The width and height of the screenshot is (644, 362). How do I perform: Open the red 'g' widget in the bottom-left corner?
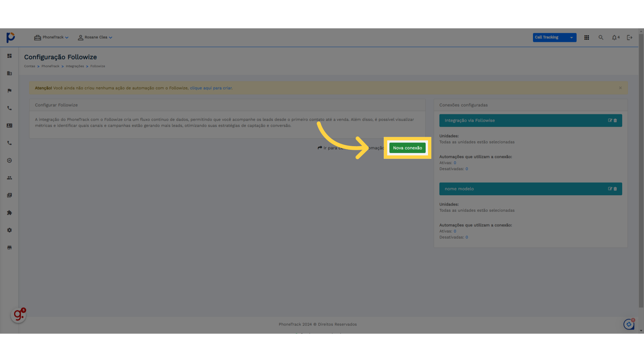coord(18,315)
